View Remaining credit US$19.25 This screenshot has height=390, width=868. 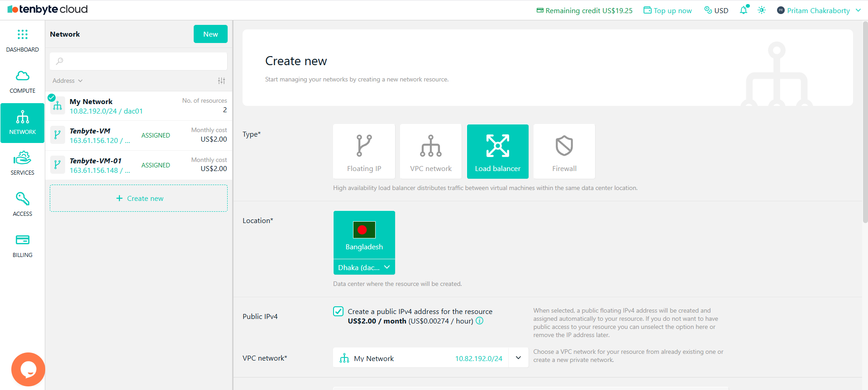click(585, 10)
